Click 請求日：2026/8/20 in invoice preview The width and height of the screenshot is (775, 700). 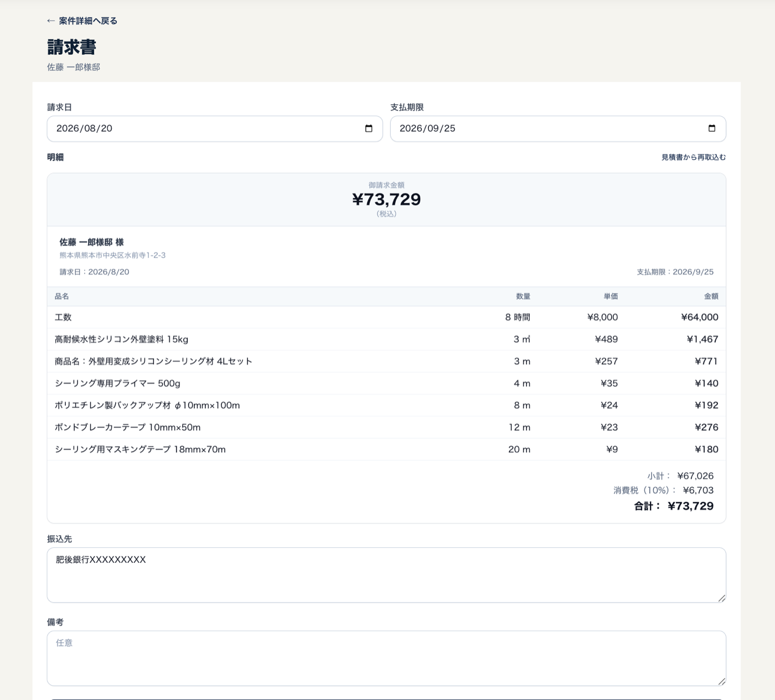click(94, 272)
